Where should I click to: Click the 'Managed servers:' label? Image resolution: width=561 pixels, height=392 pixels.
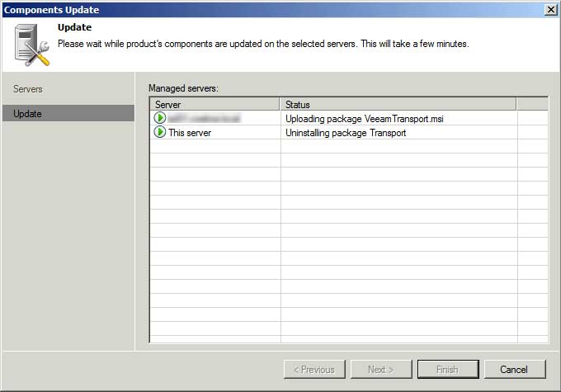(x=183, y=88)
